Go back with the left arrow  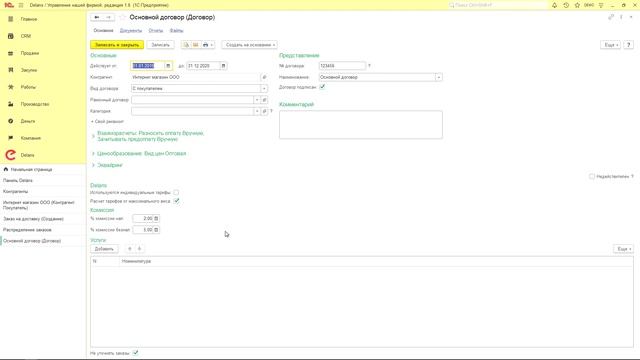(x=97, y=17)
